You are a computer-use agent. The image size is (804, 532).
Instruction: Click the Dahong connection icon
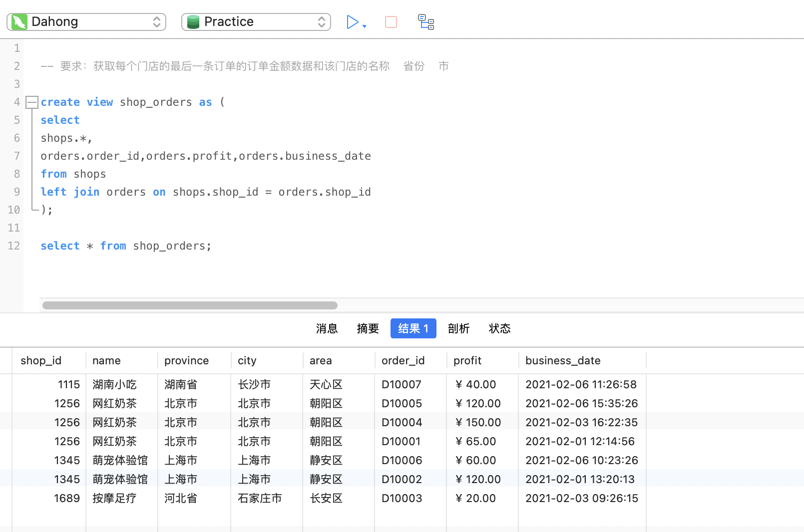coord(19,22)
